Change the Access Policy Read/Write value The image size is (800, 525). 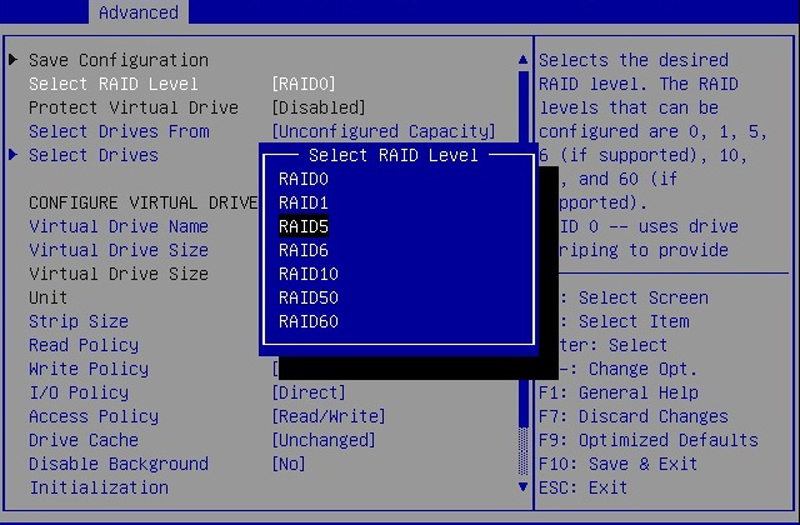pos(329,416)
